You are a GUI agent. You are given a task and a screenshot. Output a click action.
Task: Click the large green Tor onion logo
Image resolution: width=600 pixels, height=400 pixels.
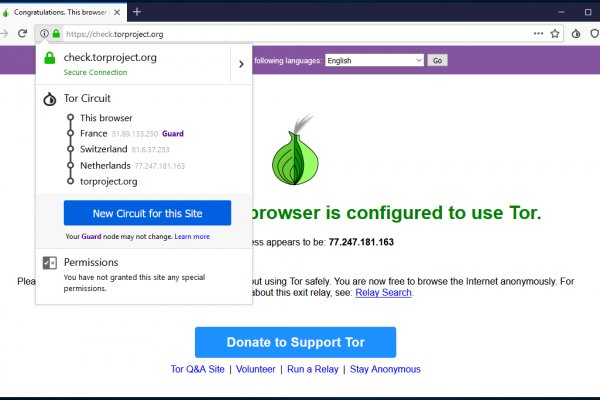coord(297,152)
